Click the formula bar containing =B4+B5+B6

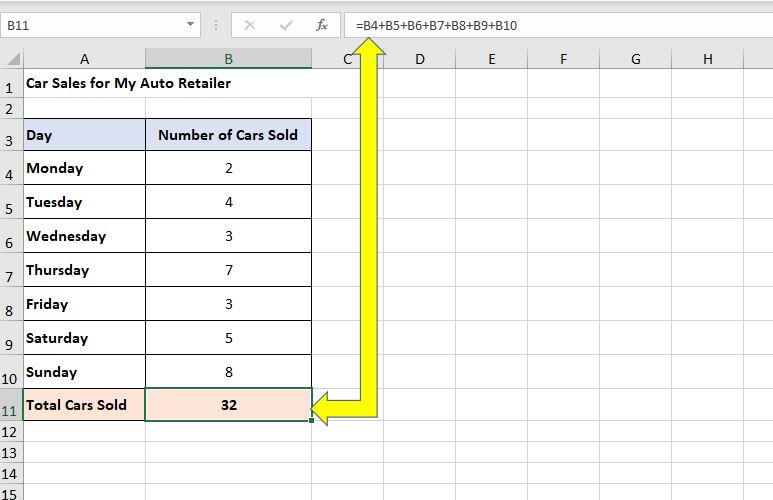tap(558, 25)
